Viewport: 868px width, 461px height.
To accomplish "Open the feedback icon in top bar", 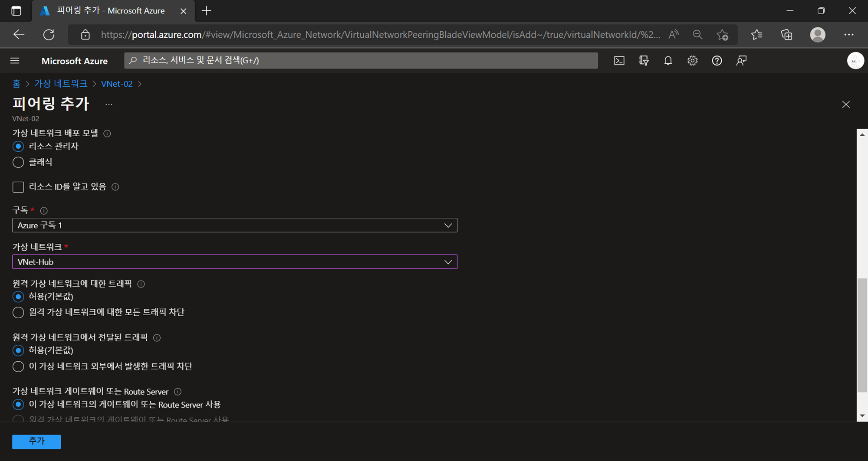I will [x=741, y=61].
